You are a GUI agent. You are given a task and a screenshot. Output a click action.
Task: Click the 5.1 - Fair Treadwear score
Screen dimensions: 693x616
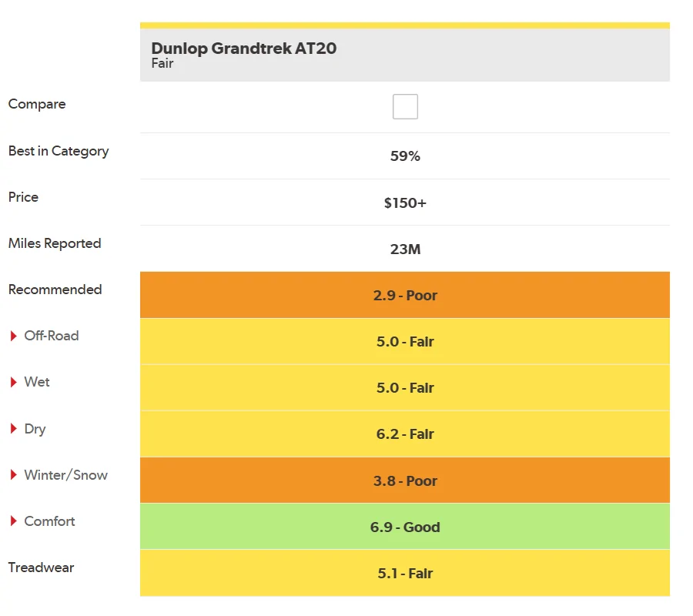[405, 574]
